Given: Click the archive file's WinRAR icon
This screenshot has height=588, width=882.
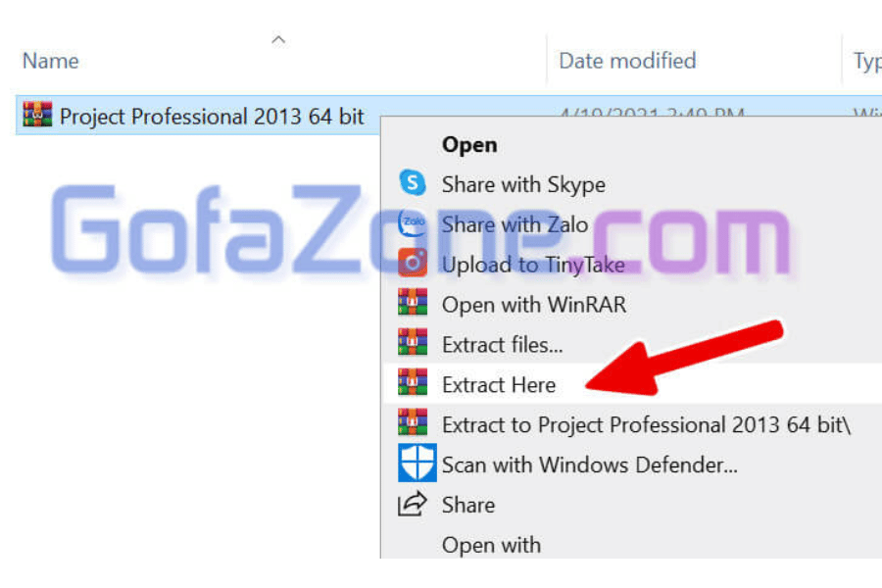Looking at the screenshot, I should pos(37,115).
